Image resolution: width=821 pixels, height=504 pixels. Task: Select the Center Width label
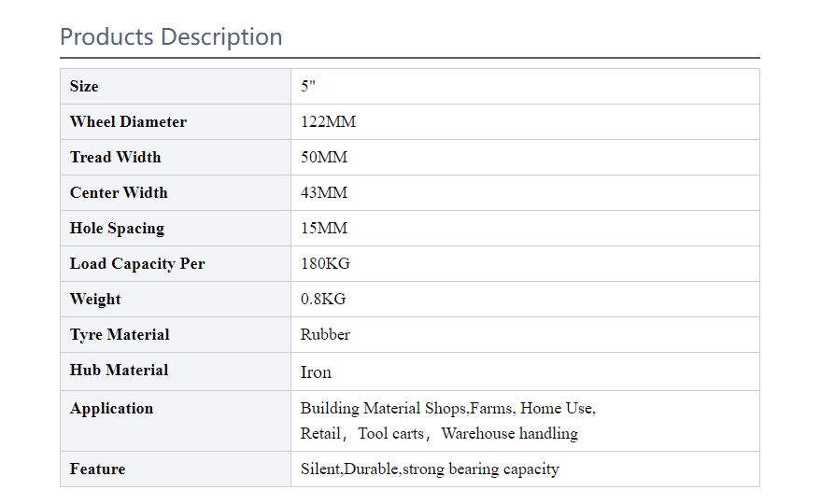[x=119, y=192]
